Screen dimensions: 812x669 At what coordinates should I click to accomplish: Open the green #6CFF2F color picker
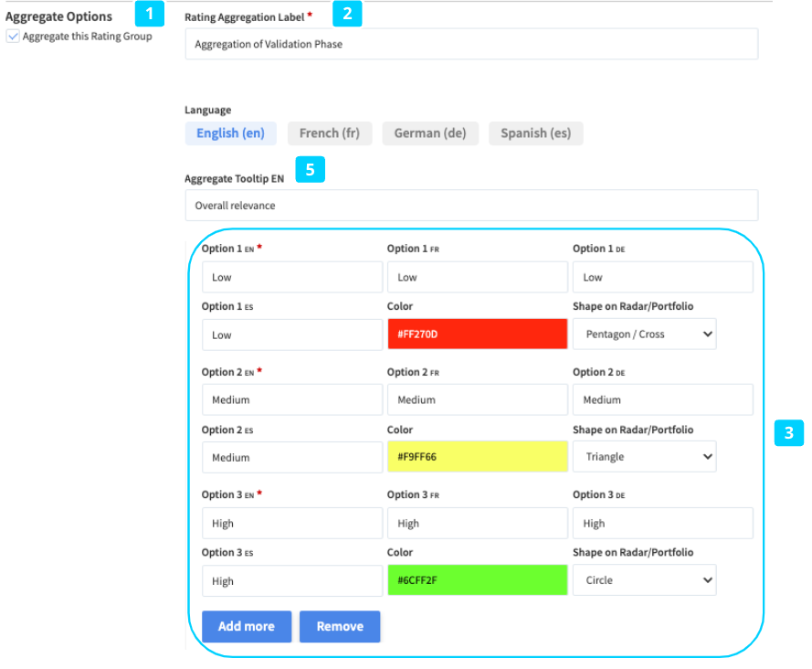[x=477, y=580]
